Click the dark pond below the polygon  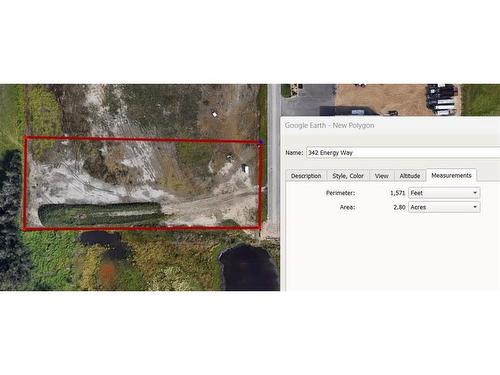[x=249, y=268]
